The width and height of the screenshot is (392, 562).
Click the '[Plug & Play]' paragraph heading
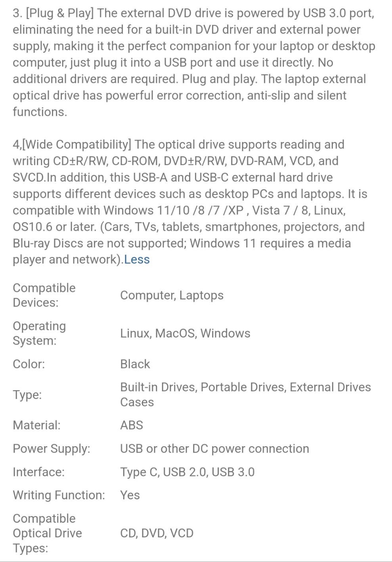tap(60, 13)
